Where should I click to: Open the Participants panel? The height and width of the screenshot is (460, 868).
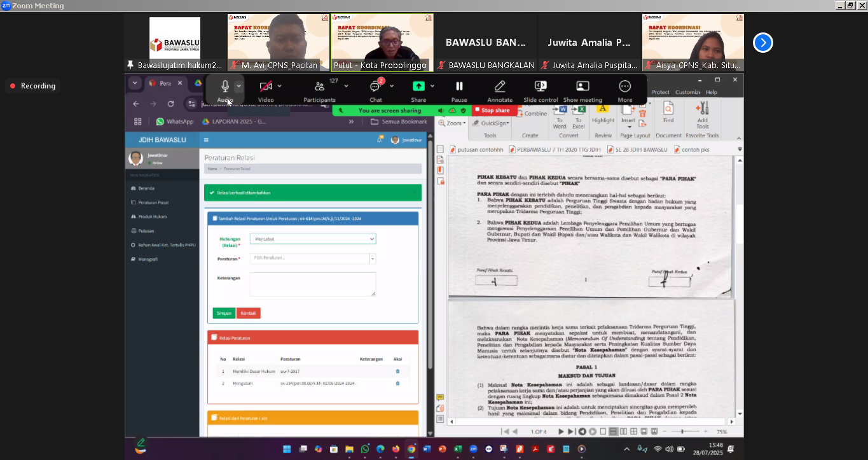tap(319, 87)
